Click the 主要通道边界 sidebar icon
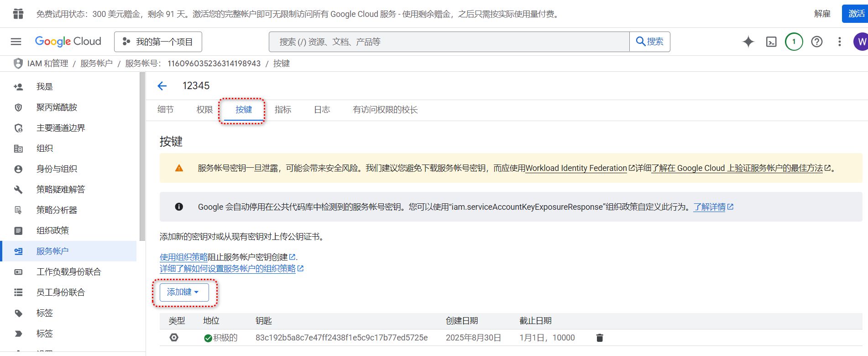The image size is (868, 356). 18,128
